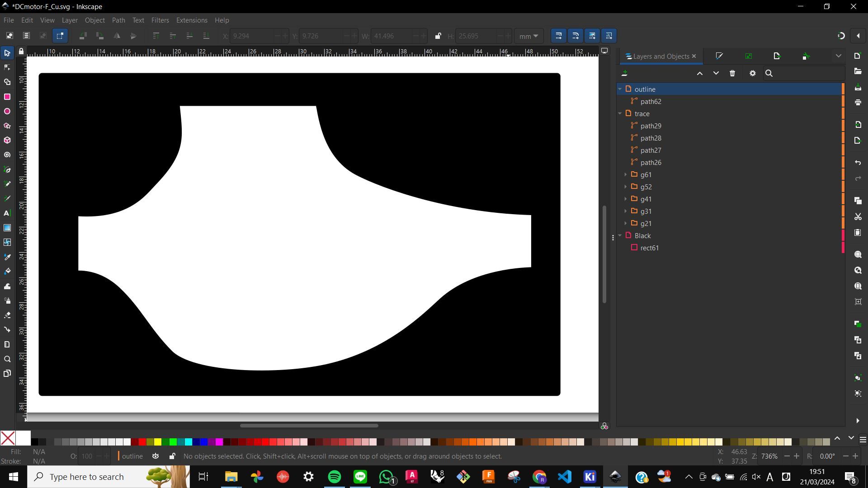
Task: Toggle scale stroke width with object
Action: [x=558, y=36]
